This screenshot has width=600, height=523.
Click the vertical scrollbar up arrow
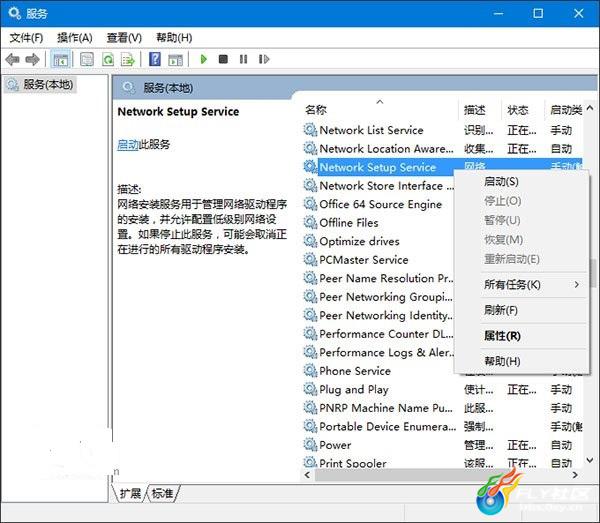(x=590, y=108)
